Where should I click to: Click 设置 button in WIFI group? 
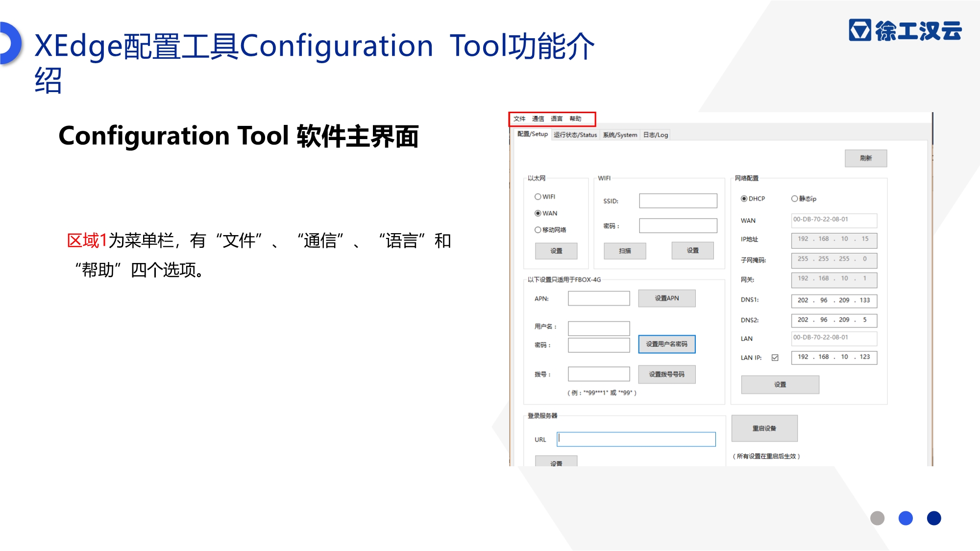coord(693,251)
